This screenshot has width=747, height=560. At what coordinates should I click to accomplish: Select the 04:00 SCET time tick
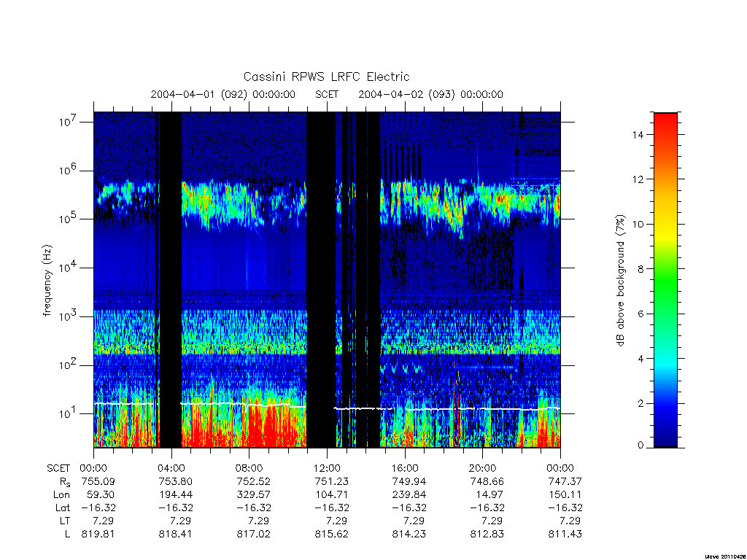(x=171, y=468)
